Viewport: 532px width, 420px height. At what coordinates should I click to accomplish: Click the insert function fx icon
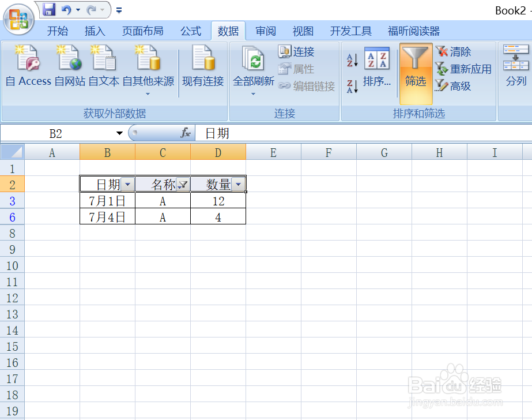[x=185, y=133]
